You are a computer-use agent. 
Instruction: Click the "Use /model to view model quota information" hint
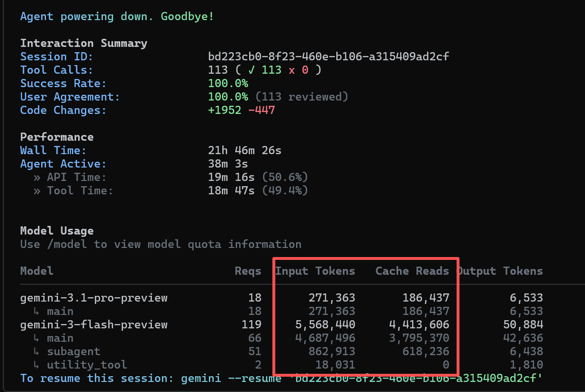coord(161,244)
